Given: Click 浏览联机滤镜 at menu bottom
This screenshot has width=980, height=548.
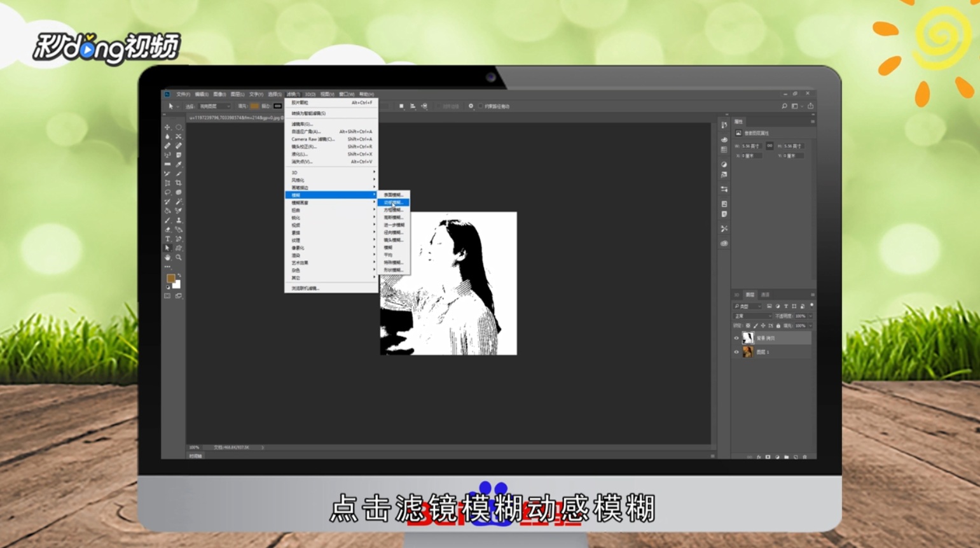Looking at the screenshot, I should [331, 288].
